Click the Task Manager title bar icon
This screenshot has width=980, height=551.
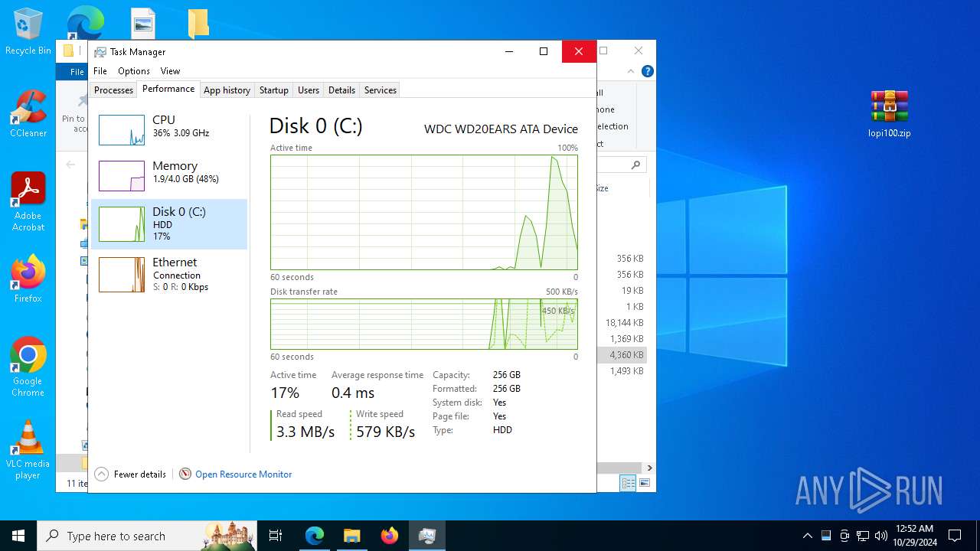tap(100, 52)
